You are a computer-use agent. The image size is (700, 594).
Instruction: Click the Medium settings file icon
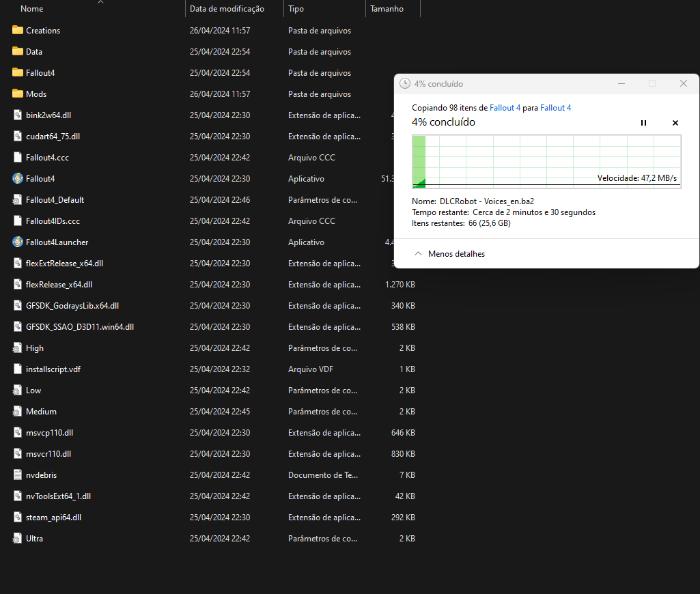point(17,412)
